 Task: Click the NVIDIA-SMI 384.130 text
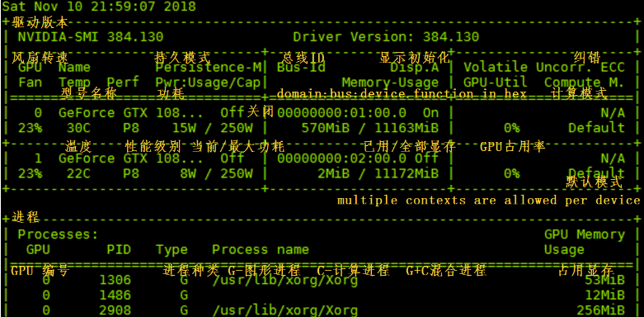[x=91, y=36]
